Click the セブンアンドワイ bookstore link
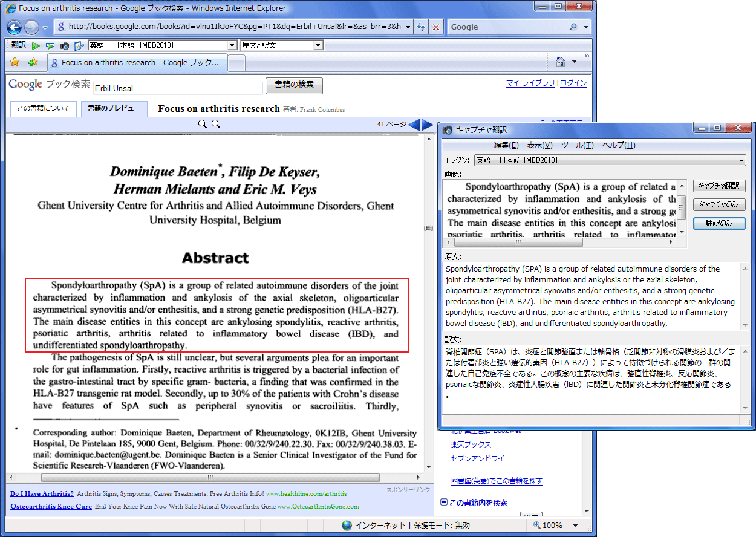The image size is (756, 537). coord(478,458)
